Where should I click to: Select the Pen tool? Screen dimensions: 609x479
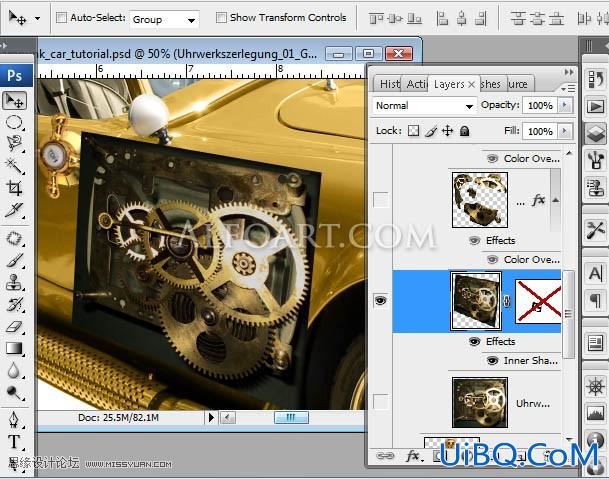[14, 420]
